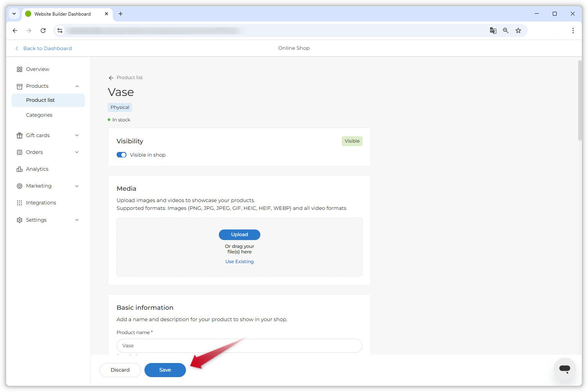
Task: Click the Save button
Action: click(165, 370)
